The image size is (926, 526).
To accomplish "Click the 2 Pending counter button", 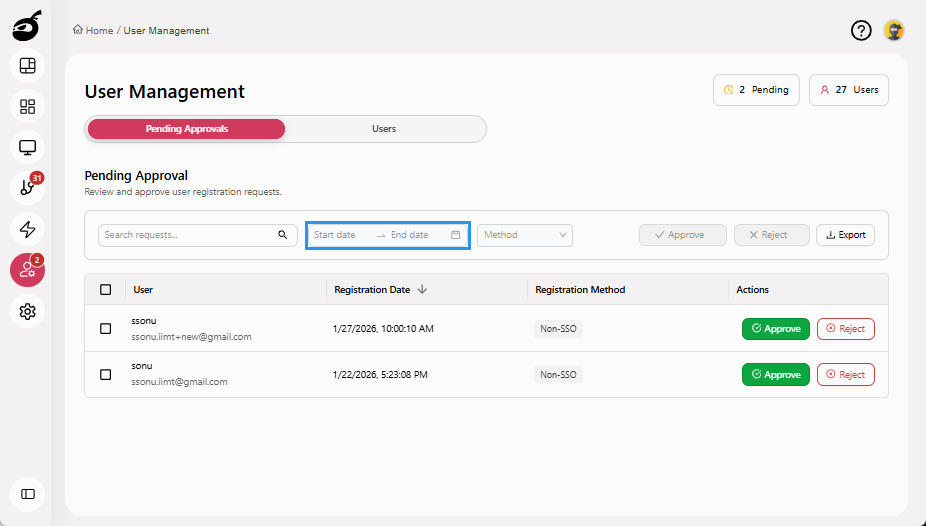I will [x=756, y=90].
